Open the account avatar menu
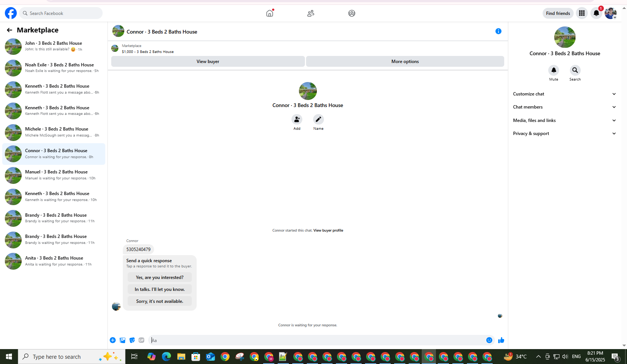 click(x=611, y=13)
